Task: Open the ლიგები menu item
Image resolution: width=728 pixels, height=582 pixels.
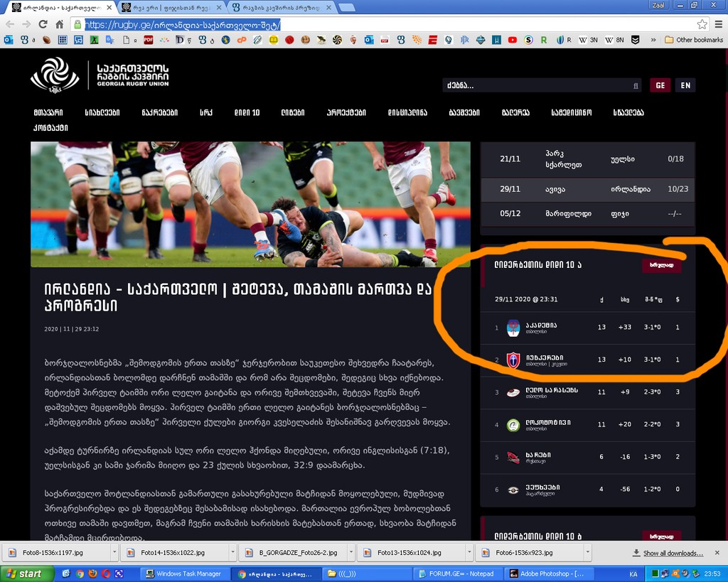Action: pos(293,112)
